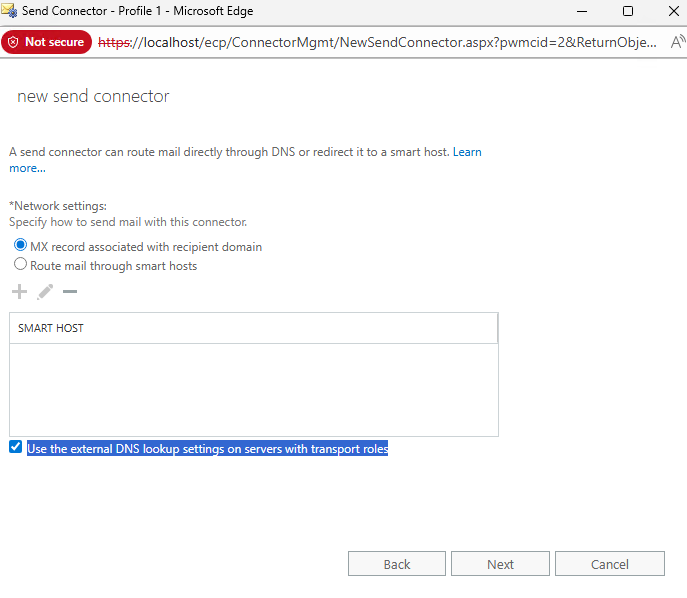The height and width of the screenshot is (598, 687).
Task: Click the Send Connector window icon in title bar
Action: point(11,11)
